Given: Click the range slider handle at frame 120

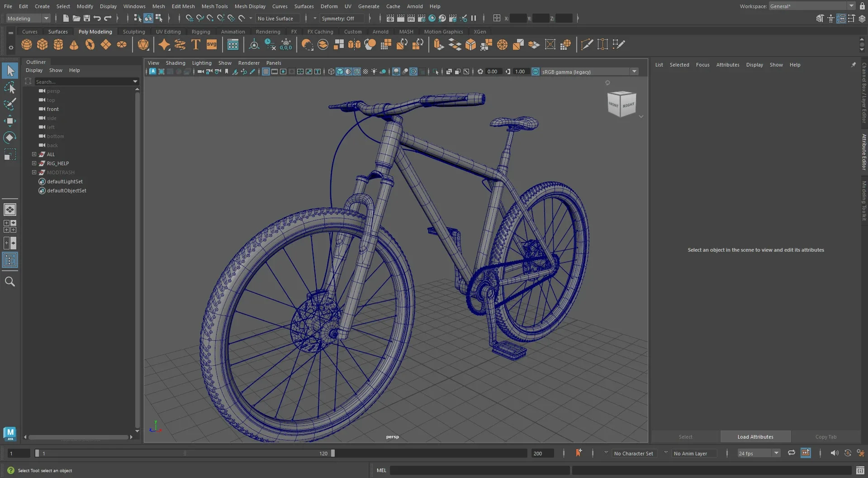Looking at the screenshot, I should tap(333, 453).
